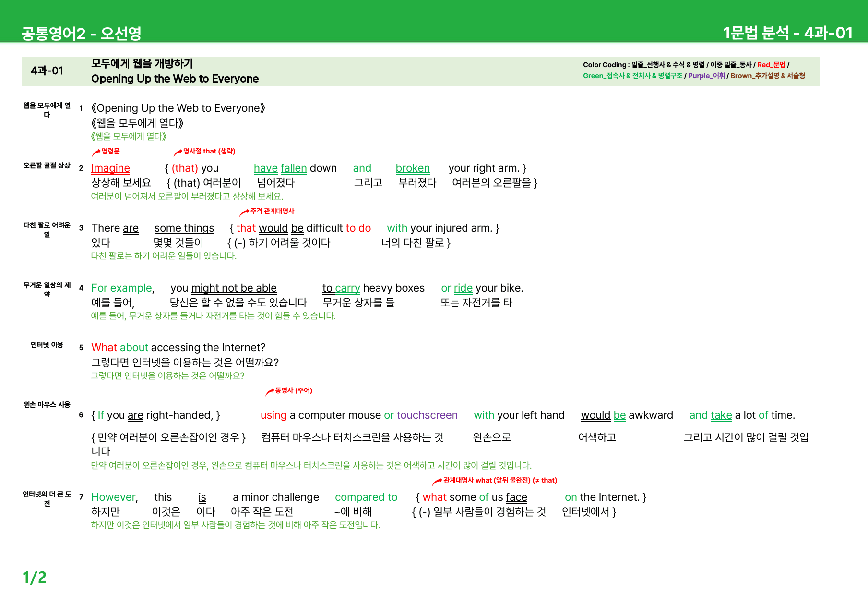Click the underlined phrase might not be able
This screenshot has height=613, width=868.
pos(234,288)
